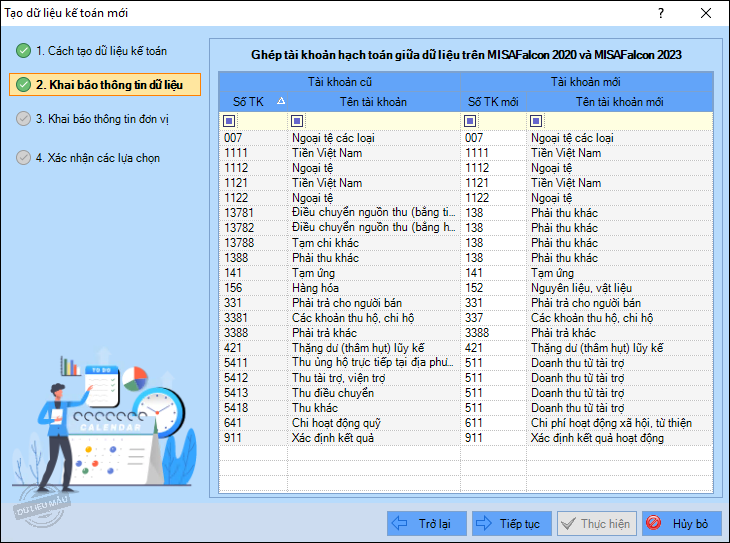Click the Chi hoạt động quỹ cell

point(374,423)
